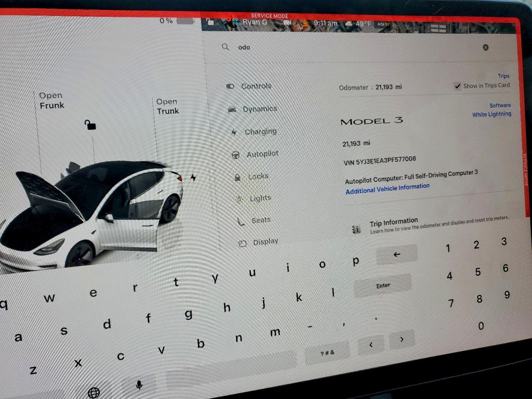Image resolution: width=532 pixels, height=399 pixels.
Task: Tap the Enter key
Action: click(x=383, y=286)
